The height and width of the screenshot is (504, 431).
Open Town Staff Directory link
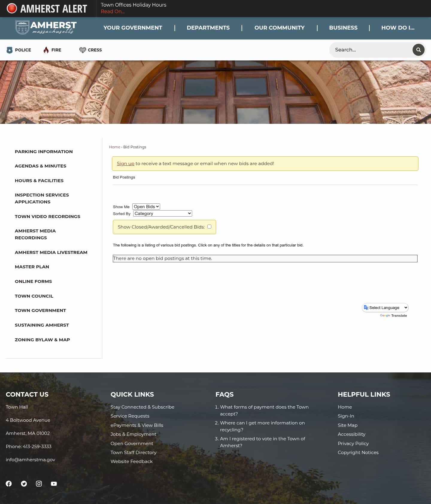[x=133, y=452]
